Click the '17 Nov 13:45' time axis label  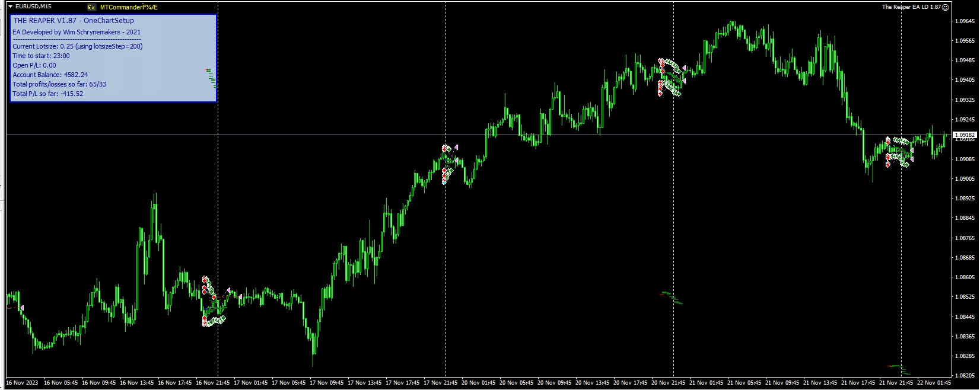coord(364,382)
